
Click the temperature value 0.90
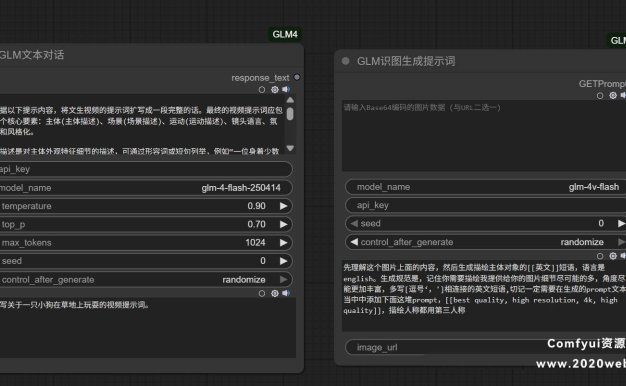(x=256, y=206)
